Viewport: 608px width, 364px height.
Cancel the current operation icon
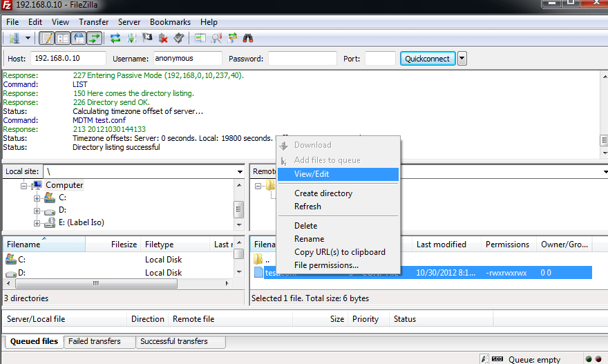147,38
